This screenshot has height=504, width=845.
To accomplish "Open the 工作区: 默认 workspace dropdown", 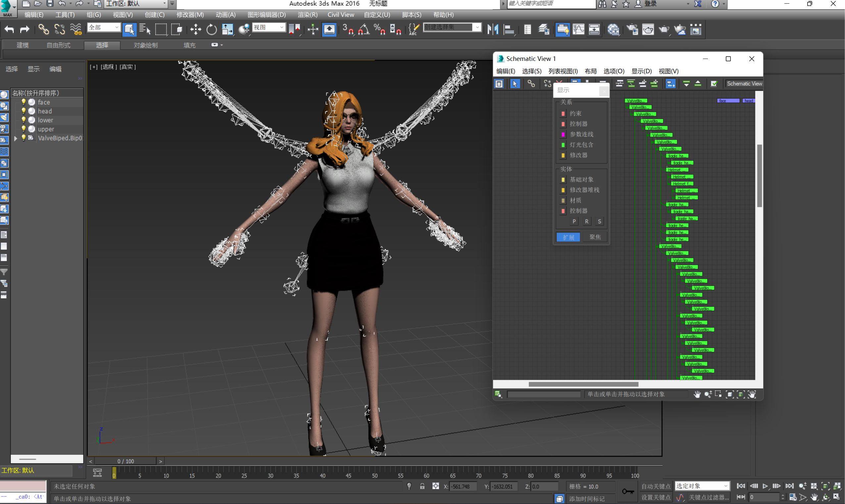I will click(136, 4).
